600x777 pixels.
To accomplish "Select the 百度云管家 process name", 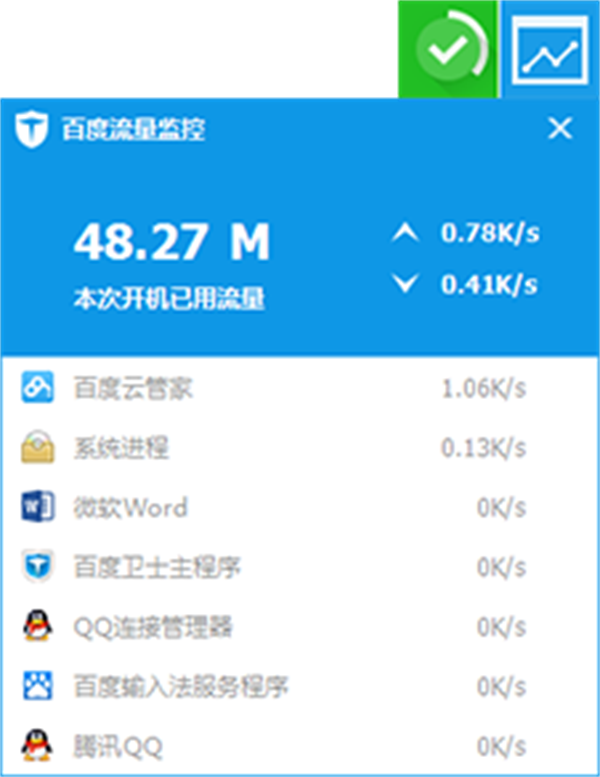I will (x=133, y=388).
